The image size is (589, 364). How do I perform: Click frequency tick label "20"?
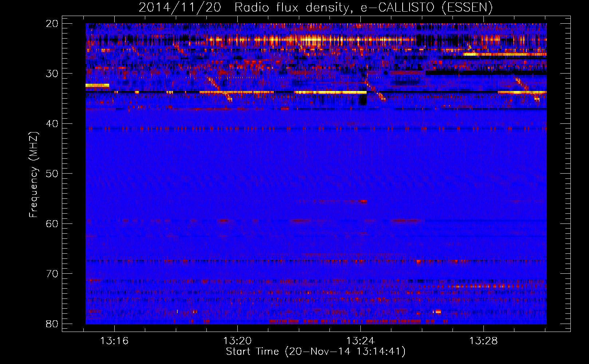(x=52, y=24)
